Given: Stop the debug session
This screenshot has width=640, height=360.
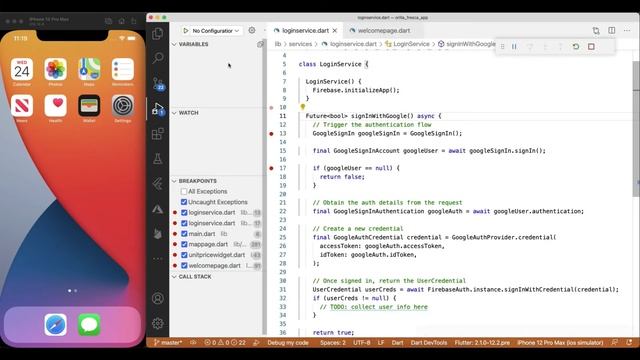Looking at the screenshot, I should click(x=591, y=47).
